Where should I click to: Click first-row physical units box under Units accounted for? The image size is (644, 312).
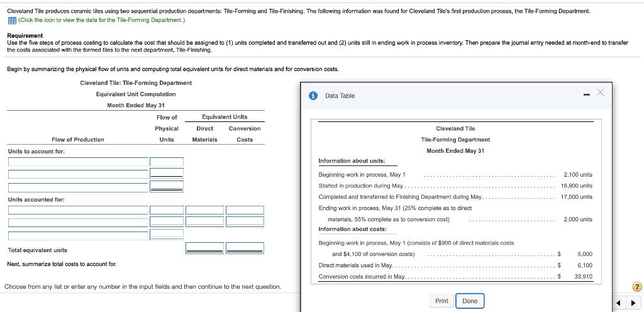click(x=166, y=210)
